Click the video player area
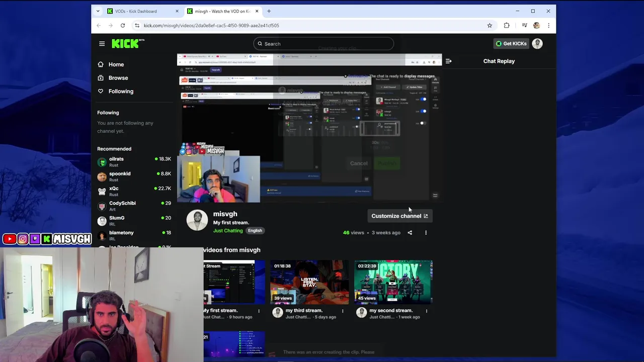 (309, 128)
